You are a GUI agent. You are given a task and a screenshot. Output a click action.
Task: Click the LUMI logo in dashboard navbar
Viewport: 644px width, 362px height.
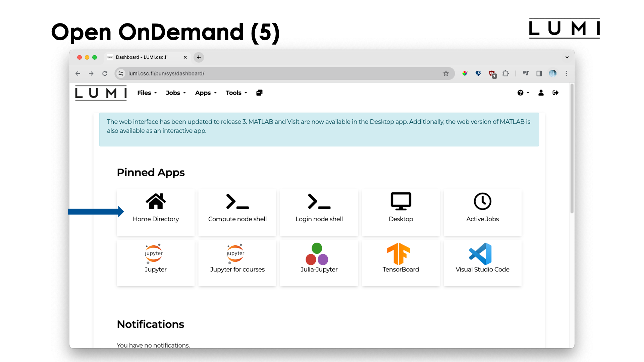(x=101, y=93)
